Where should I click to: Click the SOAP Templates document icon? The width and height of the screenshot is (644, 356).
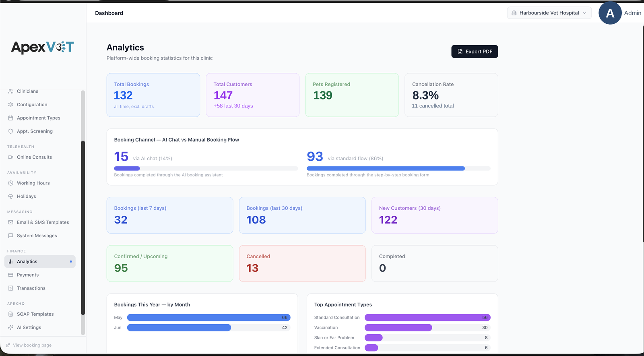pos(10,314)
